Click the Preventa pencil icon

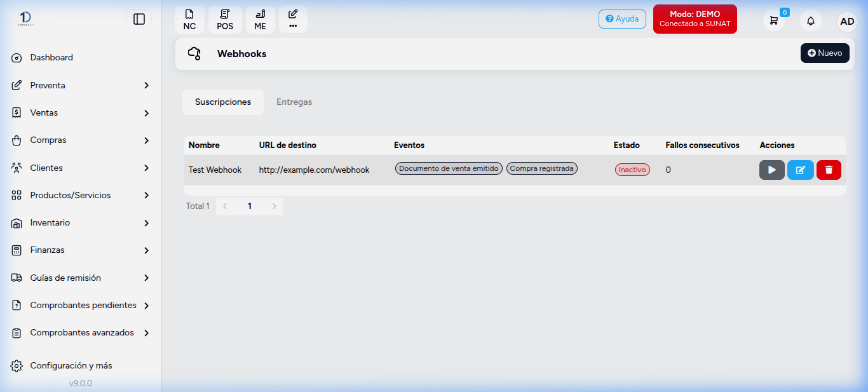pos(17,85)
